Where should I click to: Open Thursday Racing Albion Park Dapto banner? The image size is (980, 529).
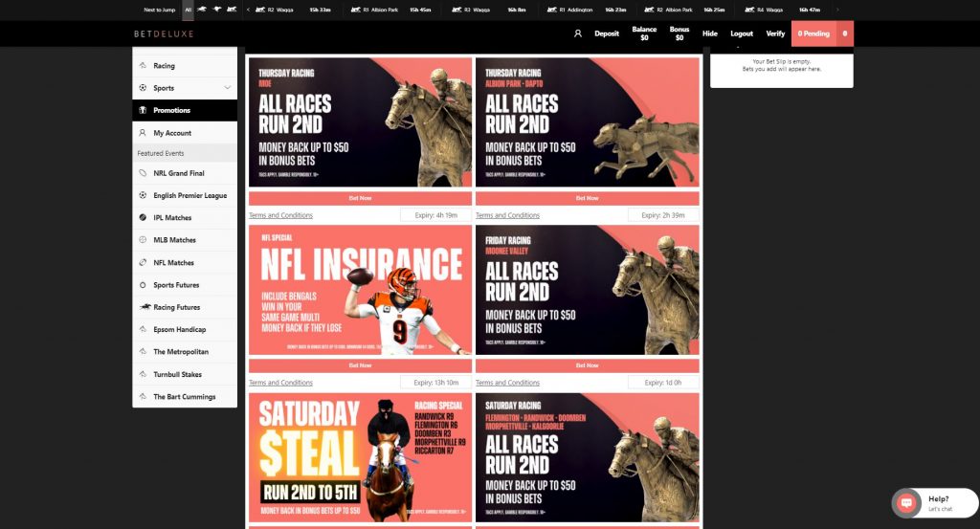(x=587, y=122)
